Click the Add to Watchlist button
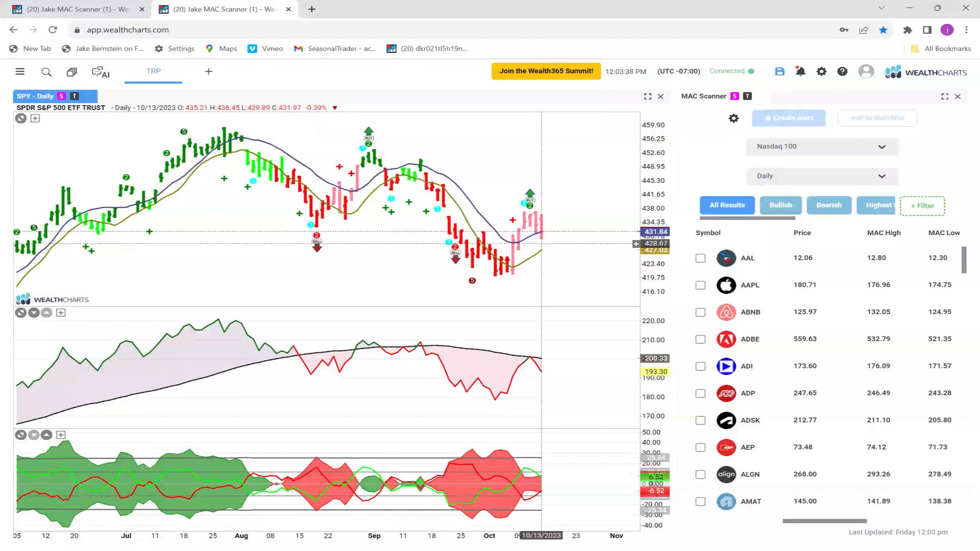Screen dimensions: 980x551 (x=877, y=118)
